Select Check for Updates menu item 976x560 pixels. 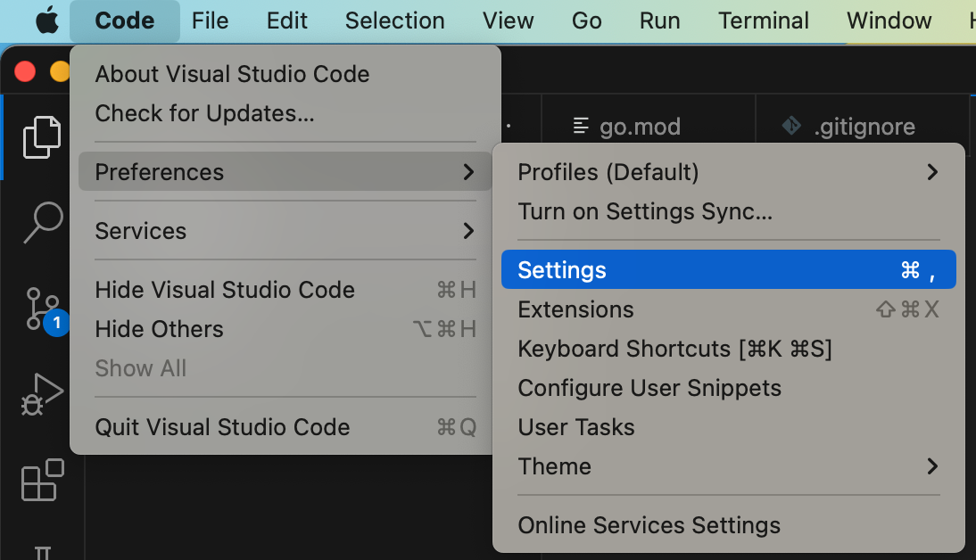point(204,113)
